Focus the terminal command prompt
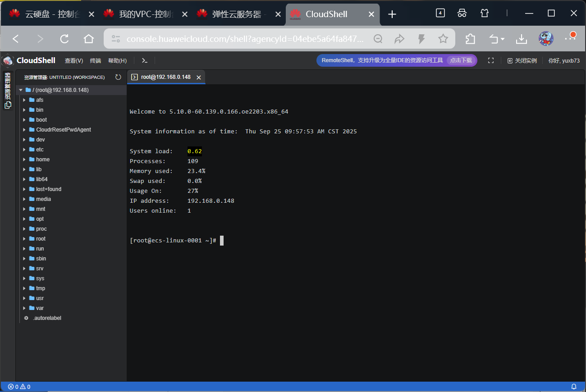The height and width of the screenshot is (392, 586). 222,241
